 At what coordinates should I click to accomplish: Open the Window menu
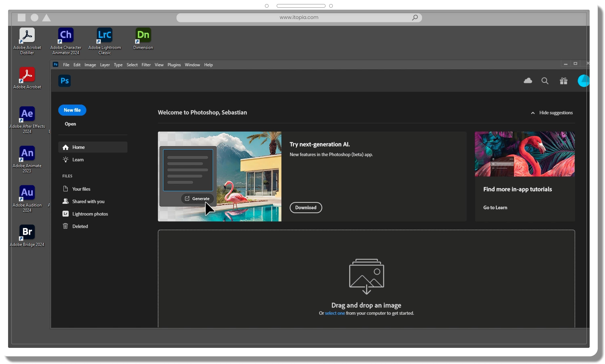[192, 65]
